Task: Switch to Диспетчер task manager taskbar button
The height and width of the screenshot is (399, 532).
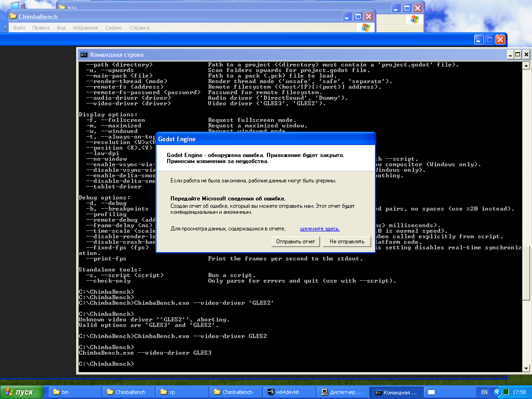Action: (343, 392)
